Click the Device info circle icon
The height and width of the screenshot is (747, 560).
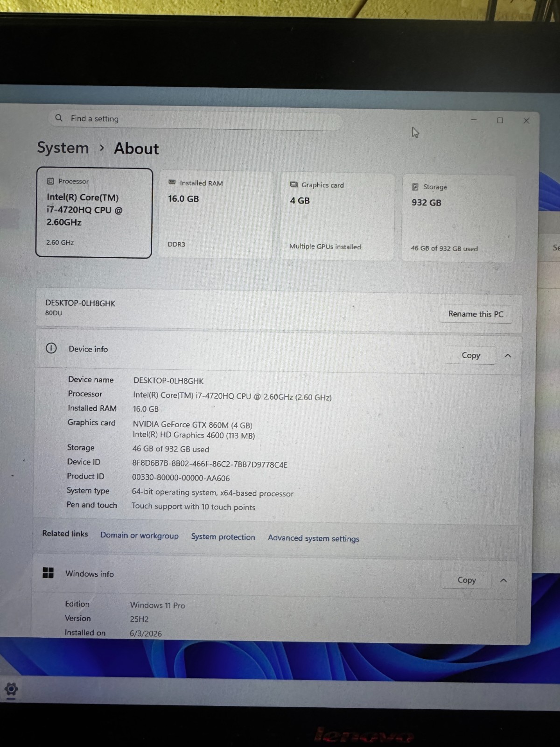tap(51, 348)
